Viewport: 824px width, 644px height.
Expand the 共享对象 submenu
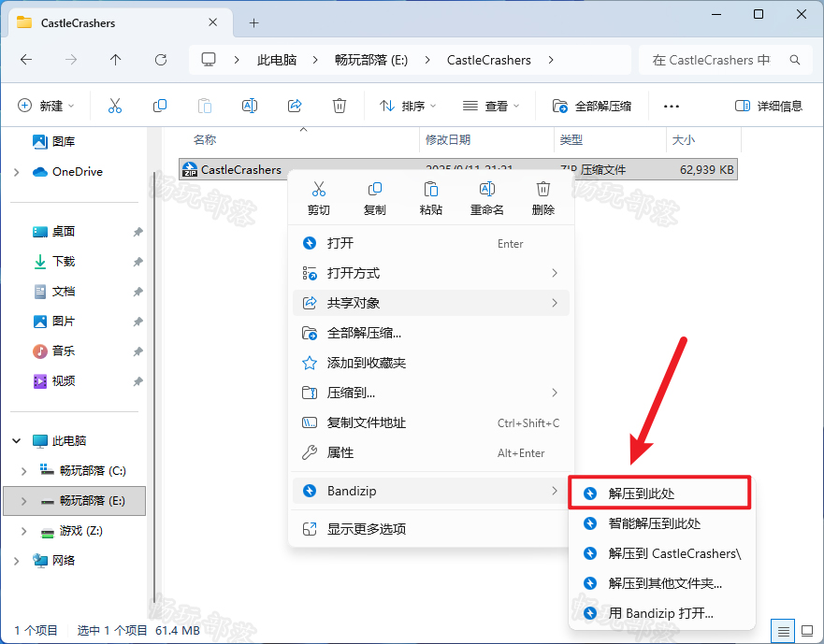coord(431,303)
